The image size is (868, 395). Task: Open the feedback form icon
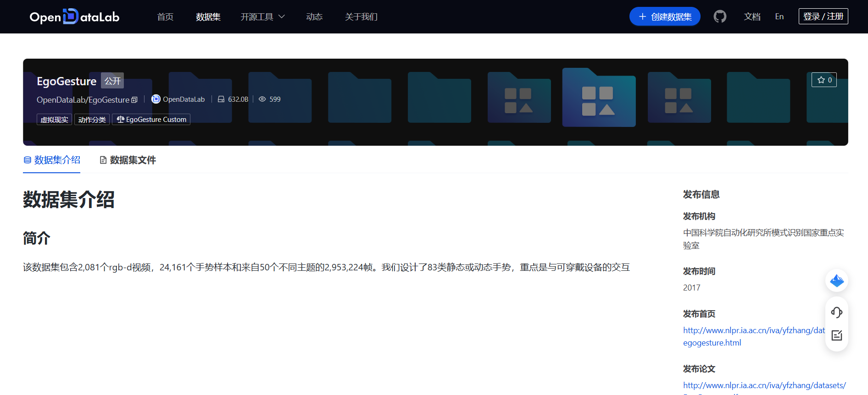pos(837,335)
